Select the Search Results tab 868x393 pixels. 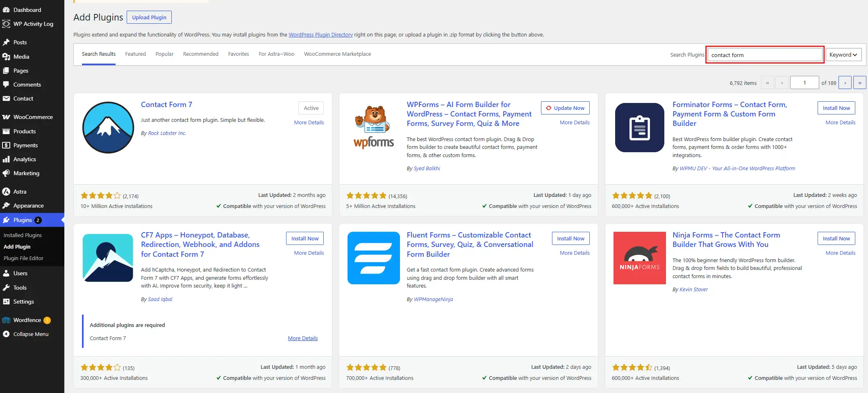coord(99,54)
